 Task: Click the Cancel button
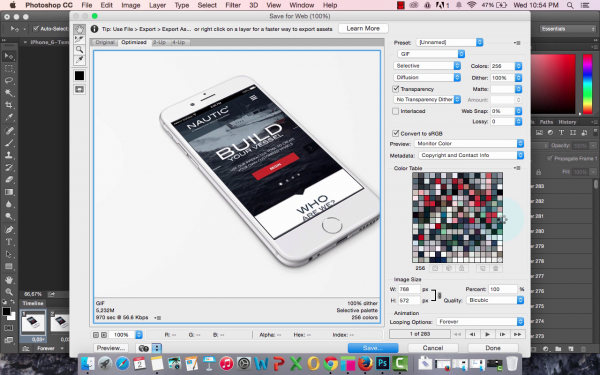(x=433, y=348)
